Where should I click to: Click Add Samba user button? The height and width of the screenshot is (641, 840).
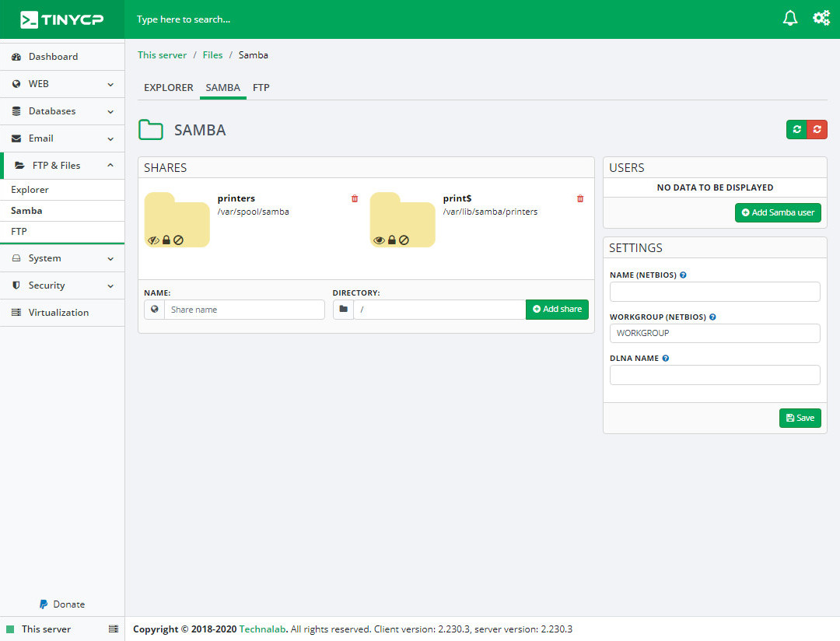coord(778,212)
